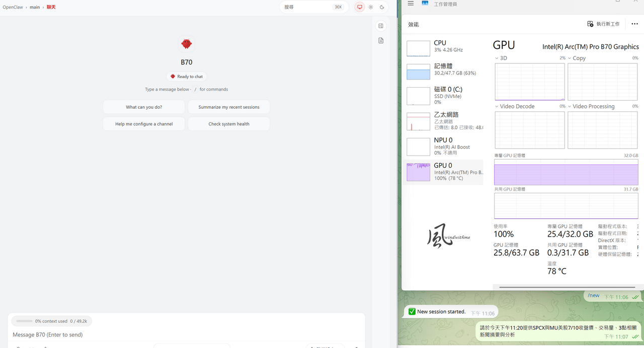644x348 pixels.
Task: Select 記憶體 (Memory) in performance list
Action: [x=443, y=71]
